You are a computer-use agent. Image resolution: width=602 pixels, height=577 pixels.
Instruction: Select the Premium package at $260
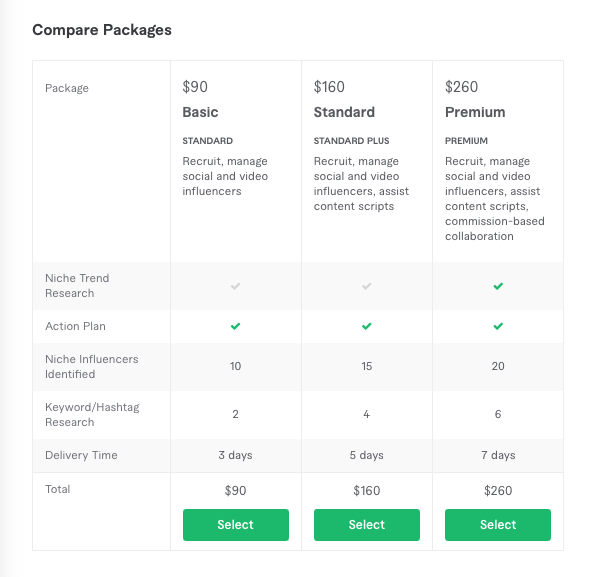click(498, 525)
